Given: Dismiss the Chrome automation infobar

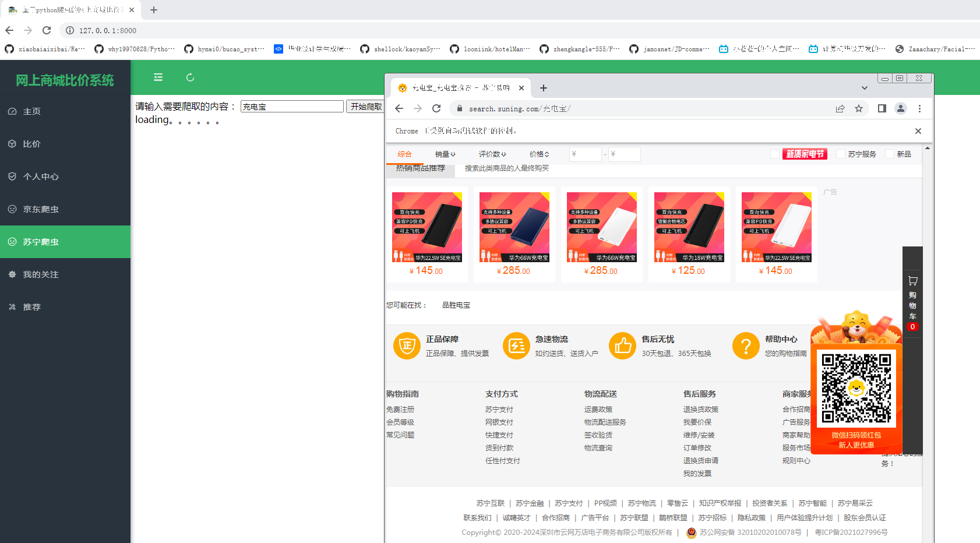Looking at the screenshot, I should (918, 131).
